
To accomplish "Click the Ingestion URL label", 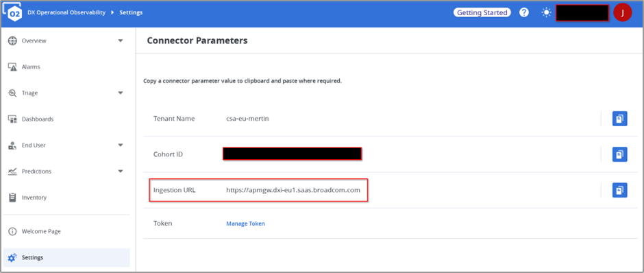I will tap(175, 190).
